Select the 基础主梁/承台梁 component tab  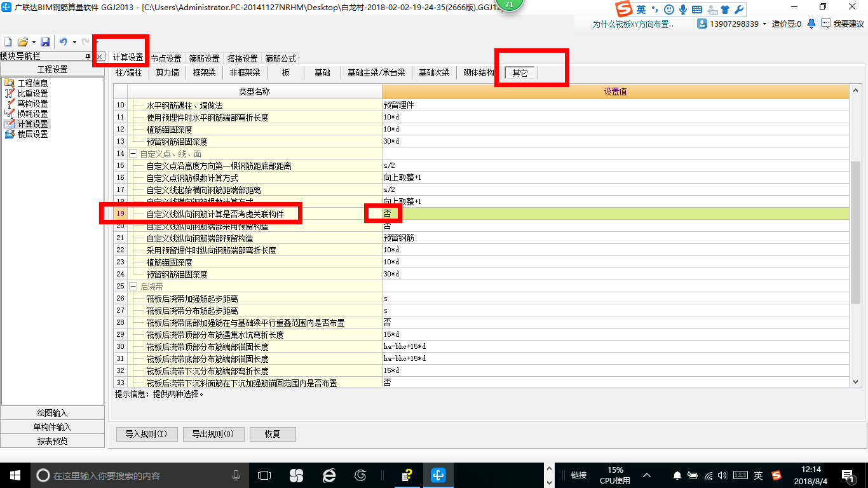[376, 72]
